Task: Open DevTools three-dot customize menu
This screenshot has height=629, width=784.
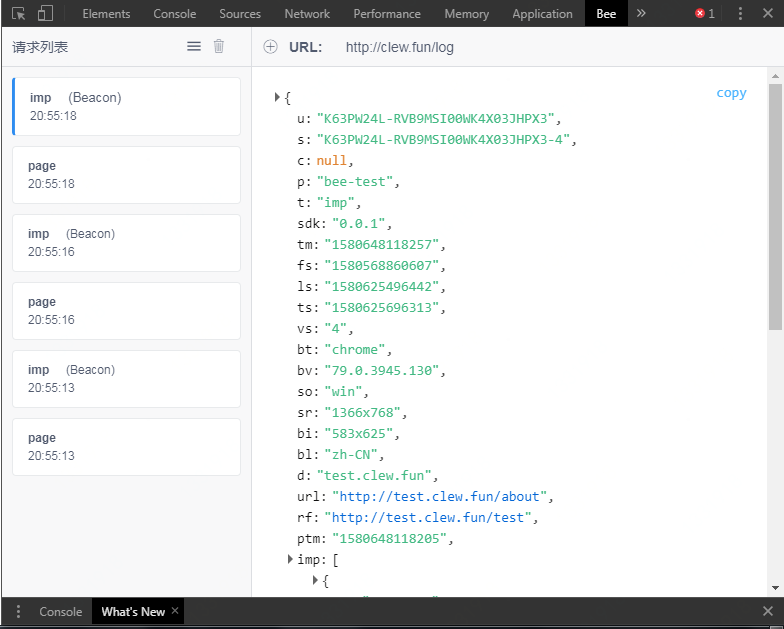Action: pyautogui.click(x=740, y=14)
